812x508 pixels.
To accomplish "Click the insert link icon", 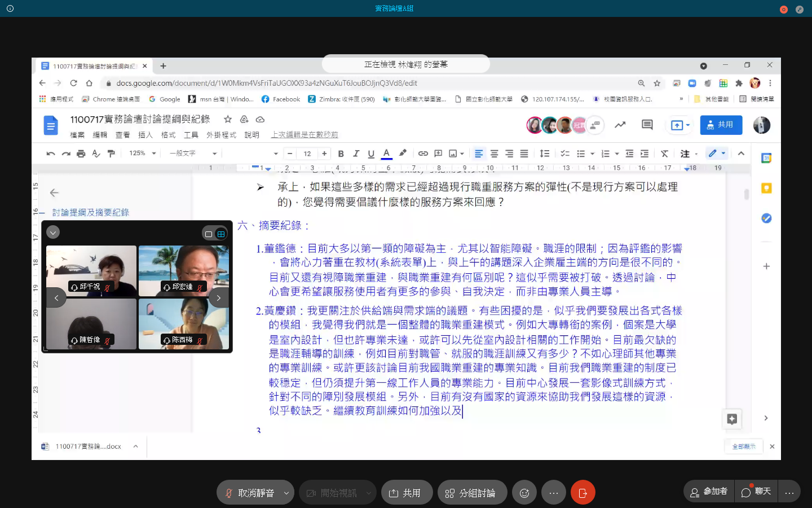I will (x=423, y=154).
